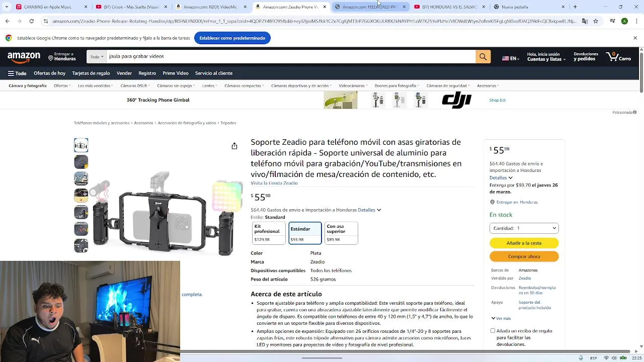Open the Todo hamburger menu
644x362 pixels.
pos(17,73)
